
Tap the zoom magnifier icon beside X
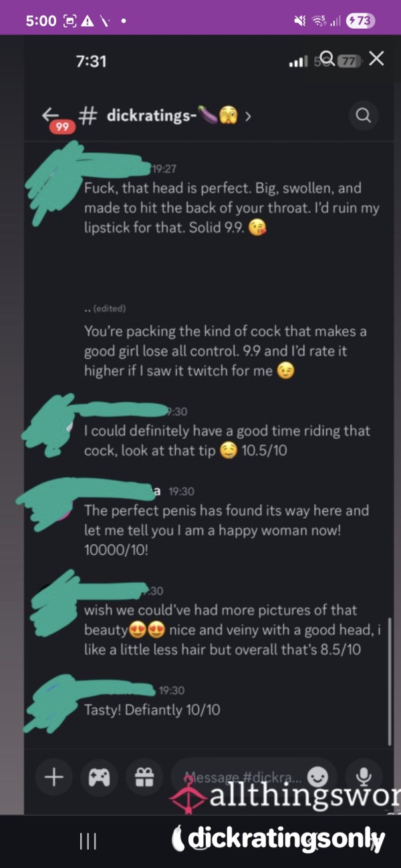coord(327,58)
